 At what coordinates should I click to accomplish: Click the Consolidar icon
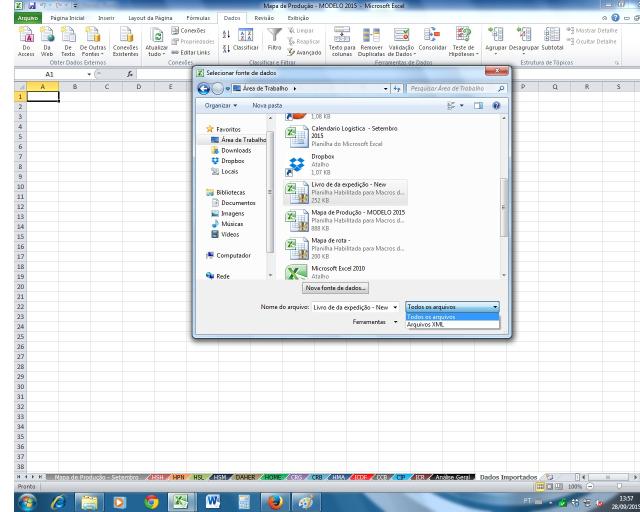(432, 40)
